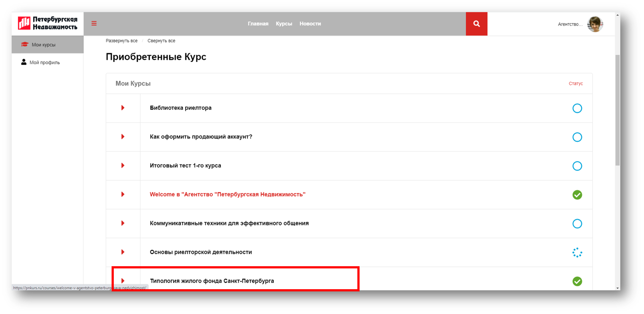Expand Библиотека риелтора row arrow
This screenshot has width=644, height=314.
point(123,108)
